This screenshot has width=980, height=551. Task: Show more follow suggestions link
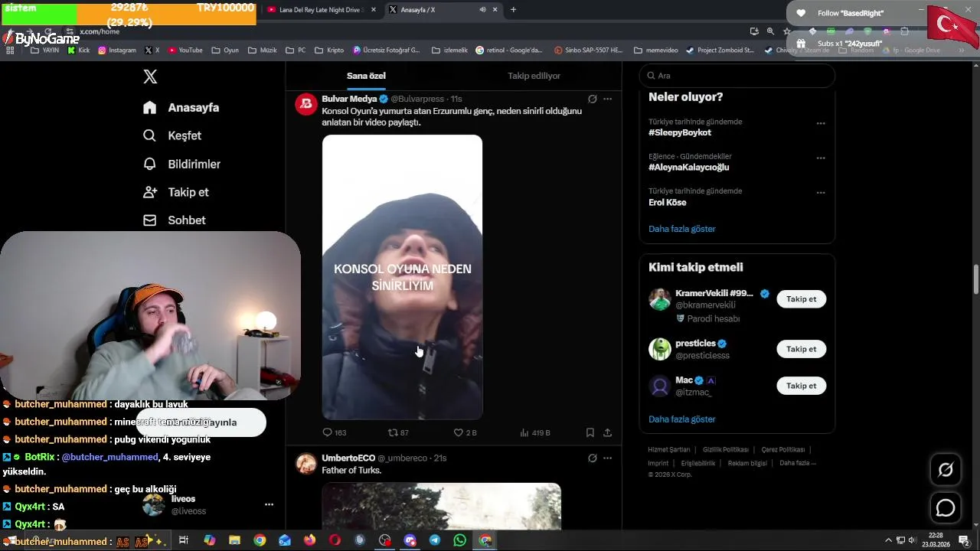(x=681, y=419)
